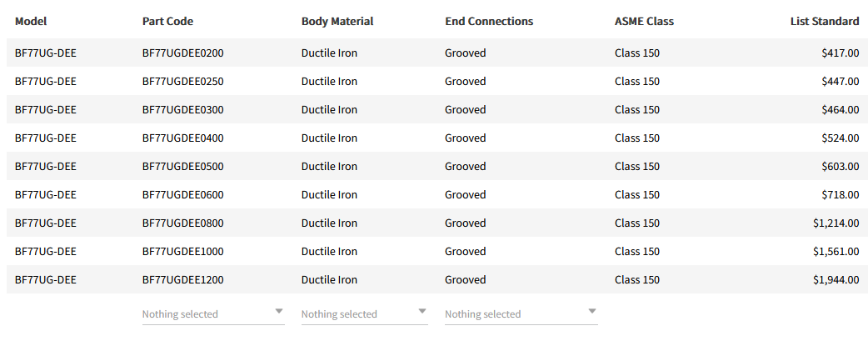Select part code BF77UGDEE0200
Image resolution: width=868 pixels, height=341 pixels.
[x=182, y=53]
